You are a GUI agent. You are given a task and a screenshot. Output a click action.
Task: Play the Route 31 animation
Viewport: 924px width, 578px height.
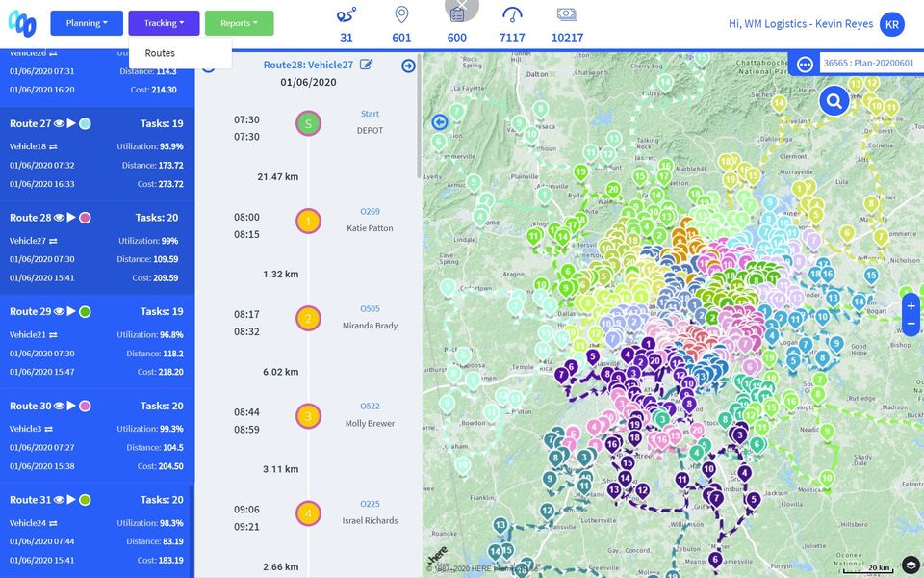pyautogui.click(x=71, y=499)
